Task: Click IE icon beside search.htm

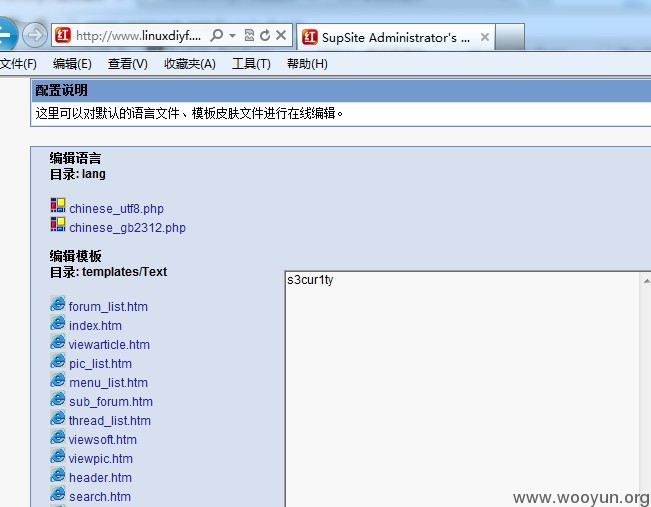Action: [x=58, y=494]
